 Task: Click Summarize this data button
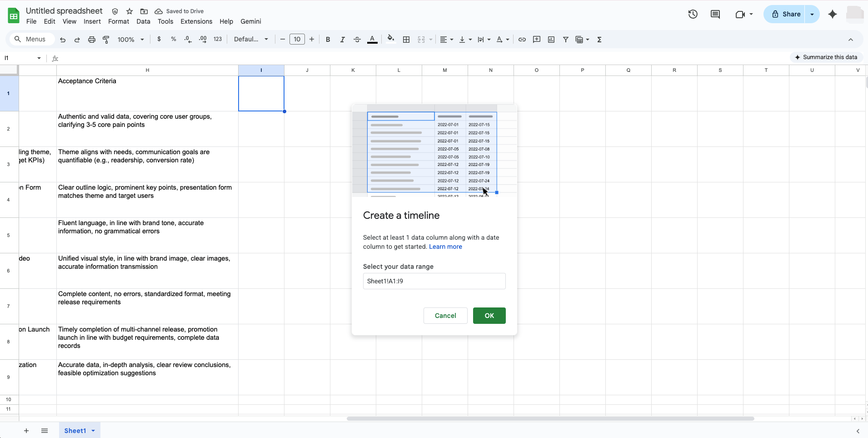[826, 57]
